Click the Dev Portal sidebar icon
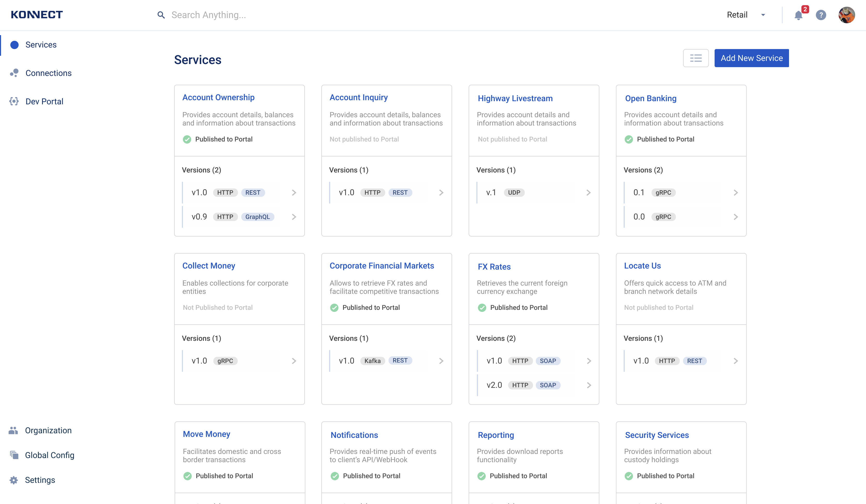Viewport: 866px width, 504px height. tap(14, 101)
